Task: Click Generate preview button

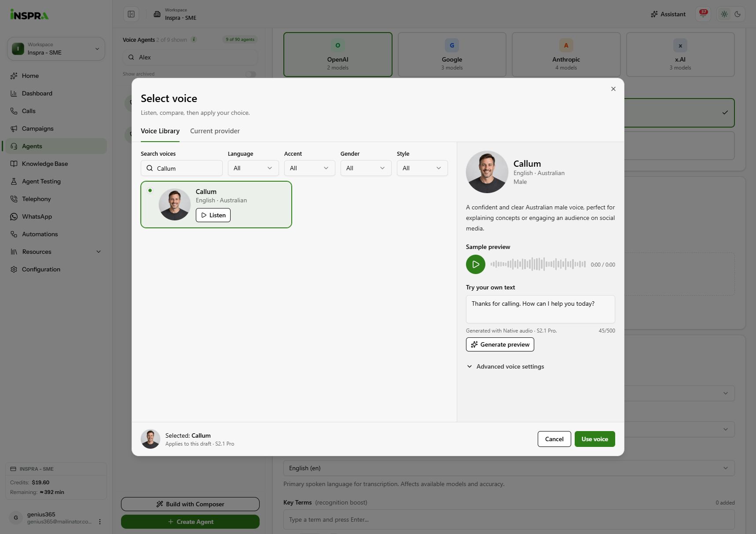Action: click(x=500, y=344)
